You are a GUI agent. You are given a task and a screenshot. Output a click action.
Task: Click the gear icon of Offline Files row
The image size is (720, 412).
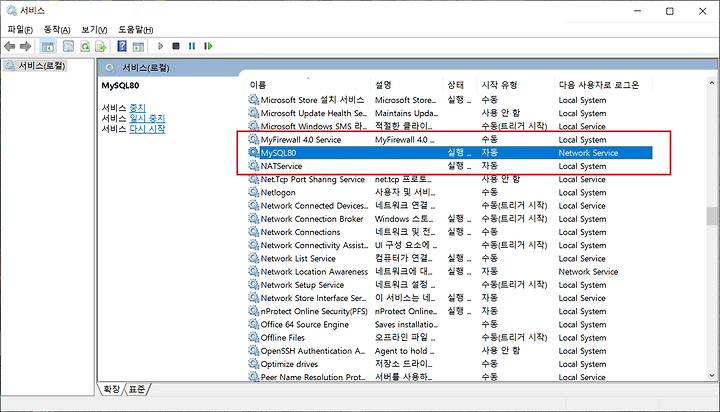253,337
